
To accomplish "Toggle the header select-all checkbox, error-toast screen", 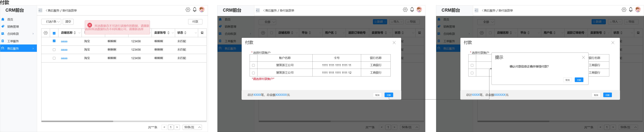I will coord(54,33).
